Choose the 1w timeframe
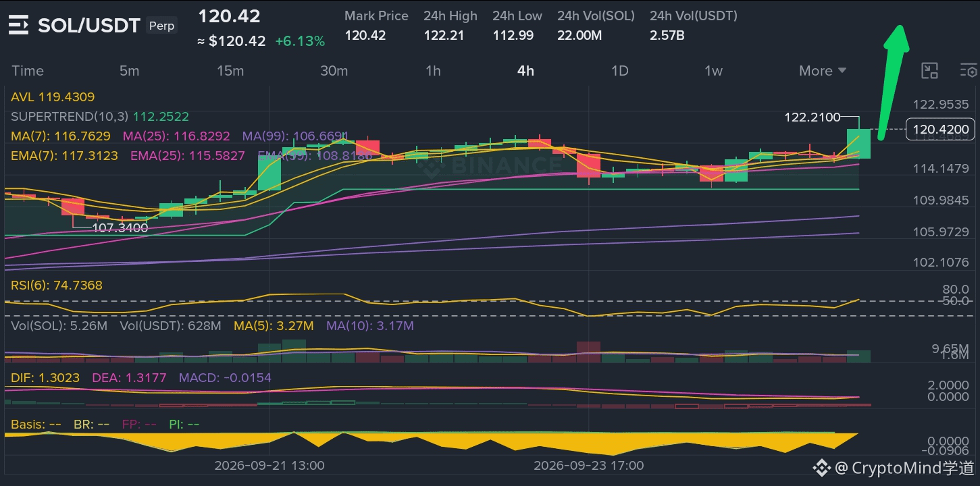Screen dimensions: 980x486 click(713, 71)
